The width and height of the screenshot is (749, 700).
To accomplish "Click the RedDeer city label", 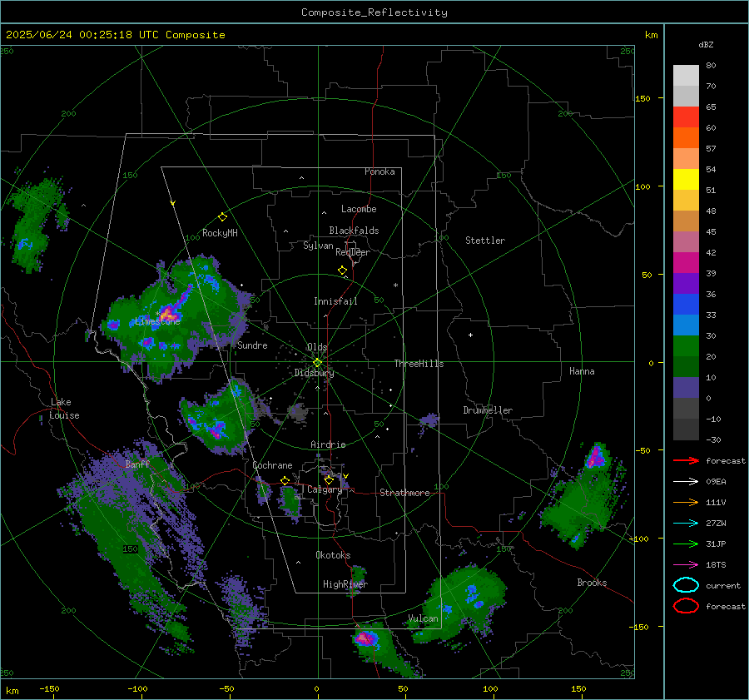I will tap(353, 252).
